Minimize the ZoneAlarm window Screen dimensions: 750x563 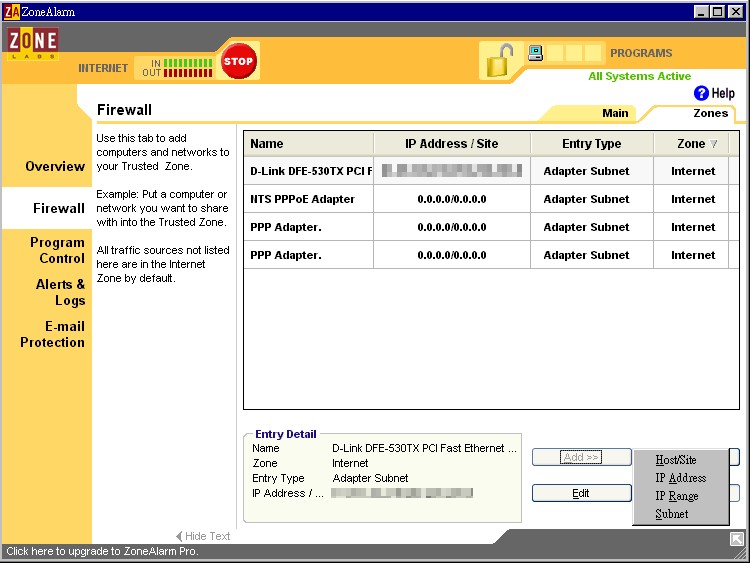(x=701, y=12)
